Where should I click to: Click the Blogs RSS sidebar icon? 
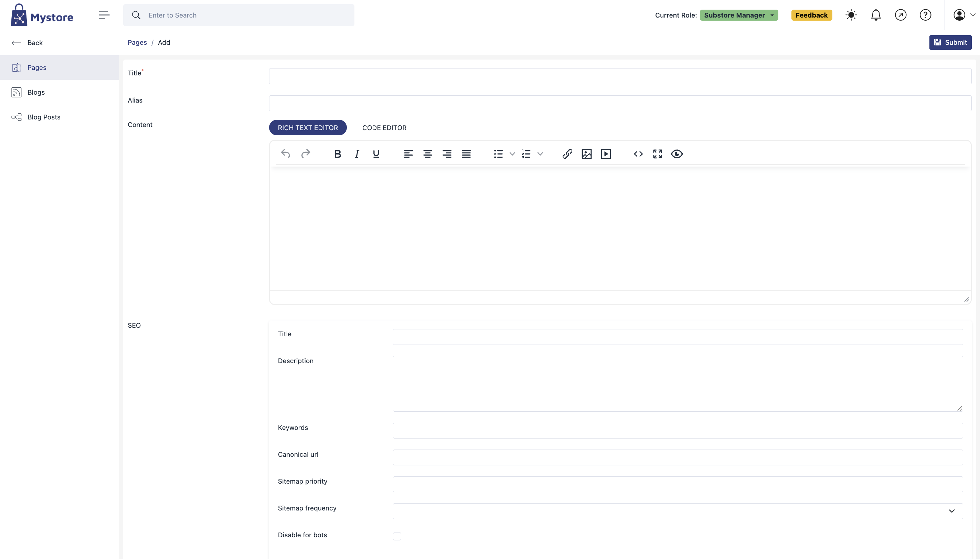[x=16, y=92]
